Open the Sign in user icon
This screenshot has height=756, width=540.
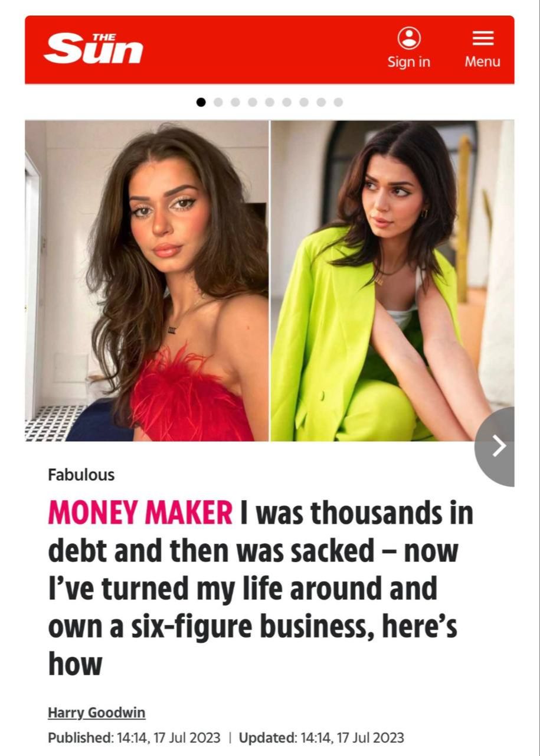click(x=409, y=38)
